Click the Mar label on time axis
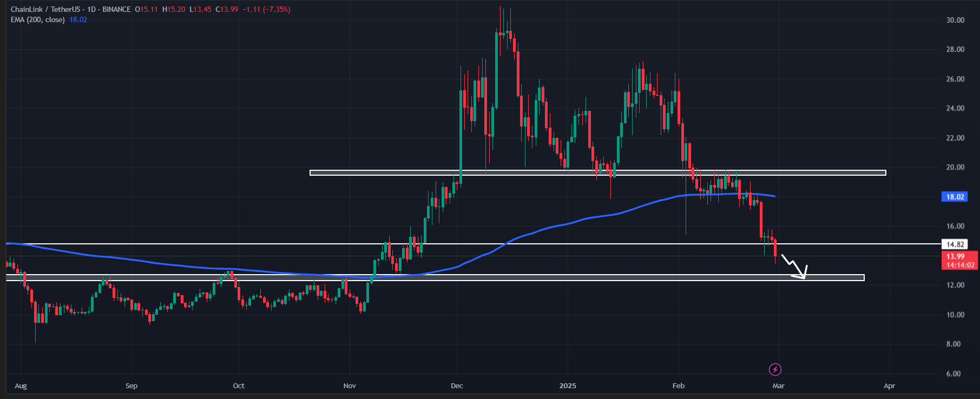980x399 pixels. (778, 385)
